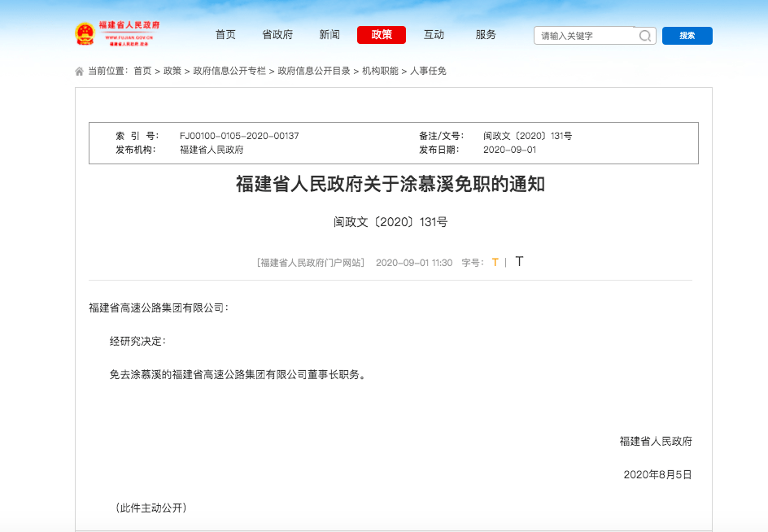Image resolution: width=768 pixels, height=532 pixels.
Task: Switch to the 政策 policy tab
Action: pos(381,35)
